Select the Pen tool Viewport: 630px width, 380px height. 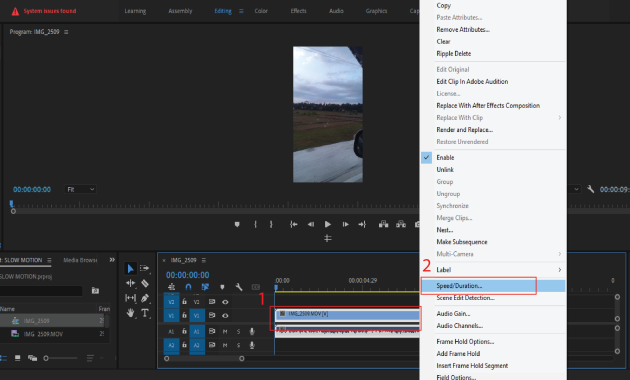point(145,298)
